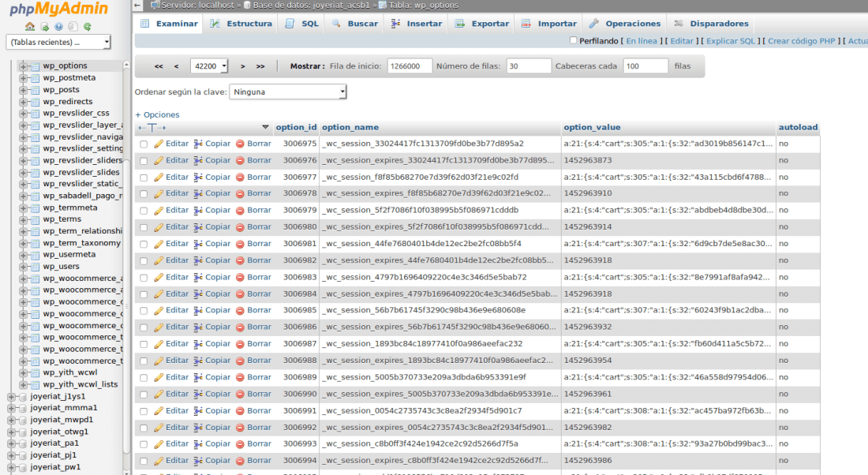Viewport: 868px width, 475px height.
Task: Click the table icon beside wp_yith_wcwl
Action: [36, 372]
